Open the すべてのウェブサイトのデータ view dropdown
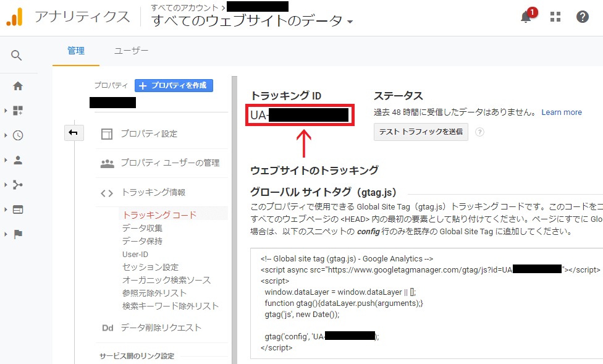 point(252,21)
